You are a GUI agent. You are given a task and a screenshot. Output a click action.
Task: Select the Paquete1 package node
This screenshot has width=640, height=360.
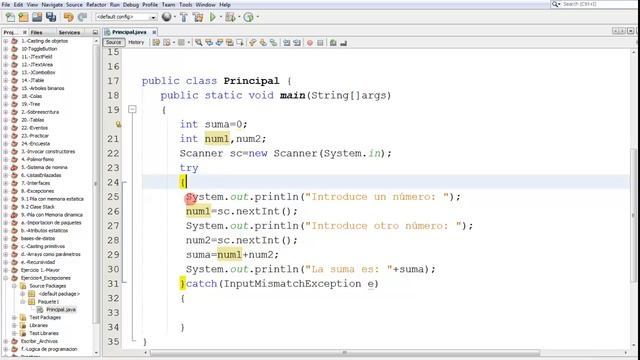tap(48, 302)
